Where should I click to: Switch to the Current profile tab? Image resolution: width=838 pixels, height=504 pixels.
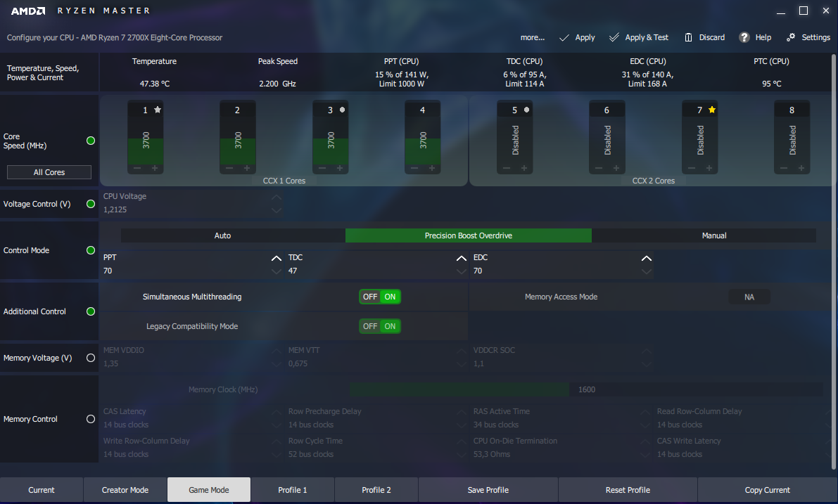[x=41, y=489]
